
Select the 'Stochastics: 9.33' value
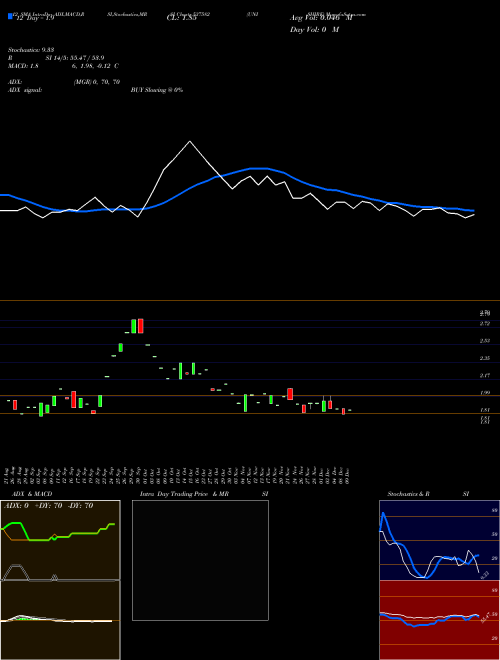31,50
